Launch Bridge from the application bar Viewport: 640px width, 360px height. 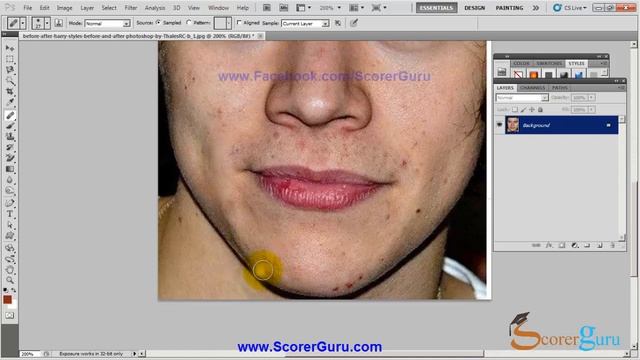pyautogui.click(x=267, y=8)
